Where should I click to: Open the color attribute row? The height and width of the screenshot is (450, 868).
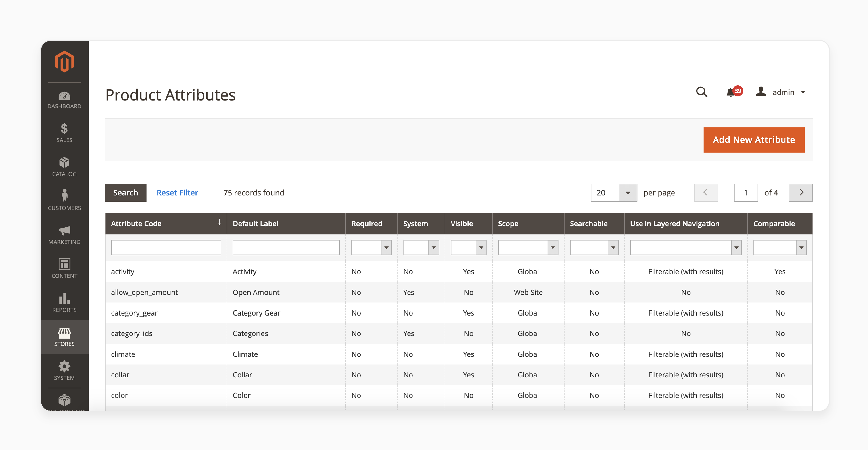(459, 396)
